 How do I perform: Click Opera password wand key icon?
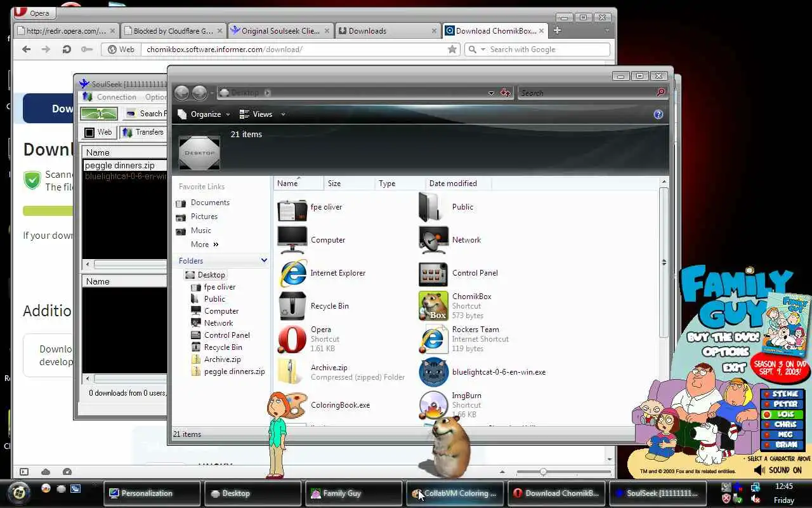point(86,49)
